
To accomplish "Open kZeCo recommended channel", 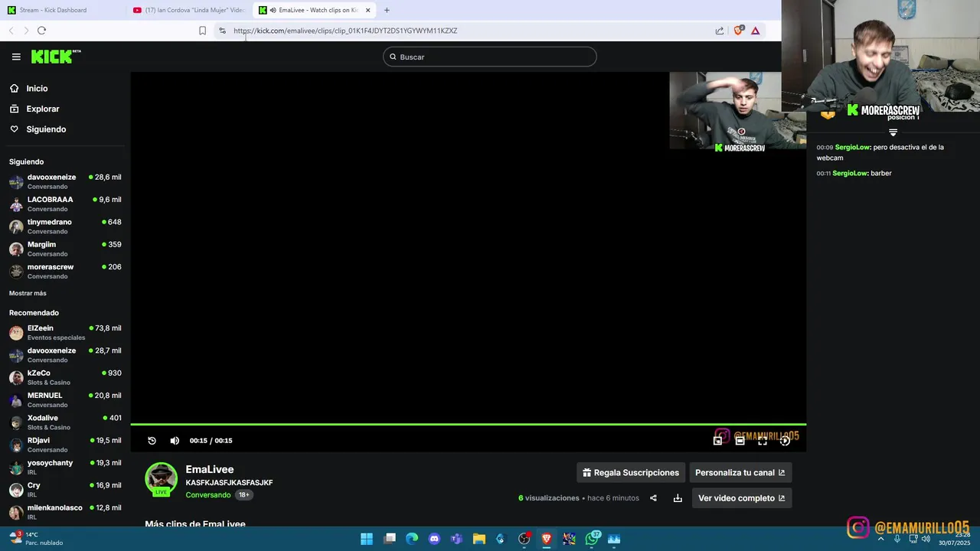I will pos(65,377).
